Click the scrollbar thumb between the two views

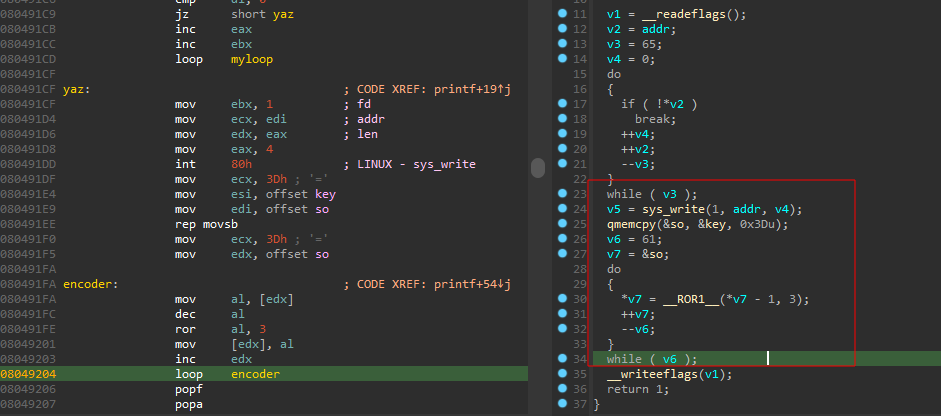click(x=538, y=167)
